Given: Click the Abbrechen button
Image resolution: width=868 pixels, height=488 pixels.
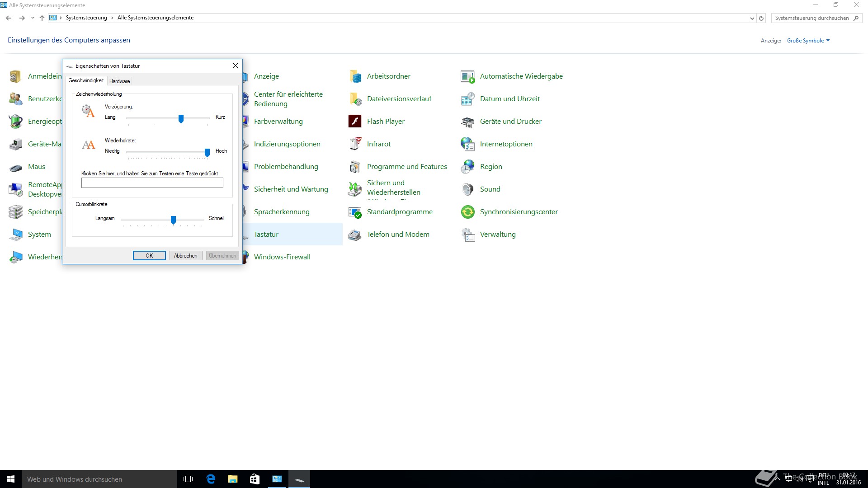Looking at the screenshot, I should tap(185, 256).
